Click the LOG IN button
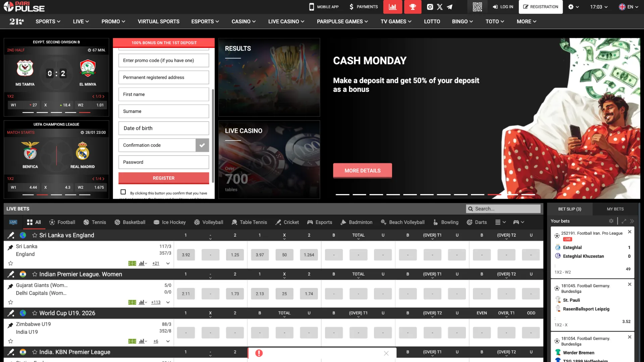The width and height of the screenshot is (644, 362). coord(503,7)
